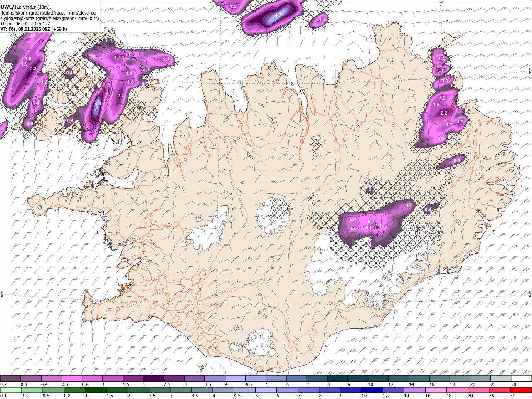Click the bright red swatch ending the lower legend
This screenshot has height=399, width=532.
pos(520,390)
